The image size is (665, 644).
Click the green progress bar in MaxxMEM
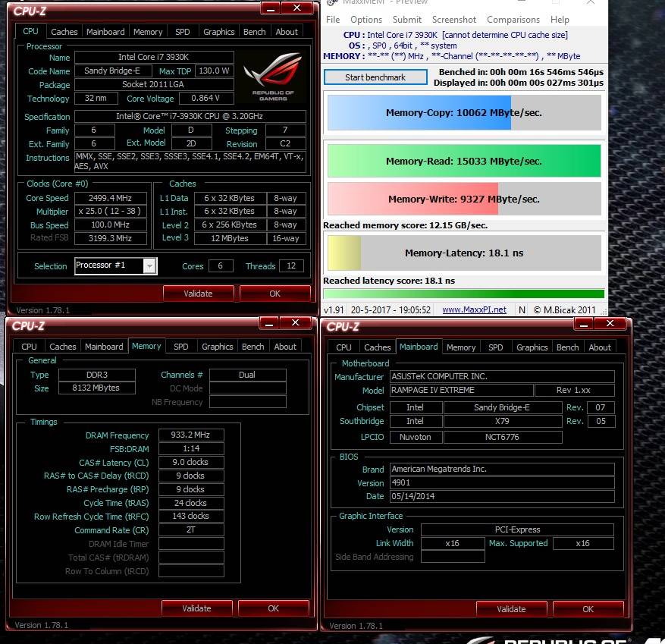click(x=463, y=294)
